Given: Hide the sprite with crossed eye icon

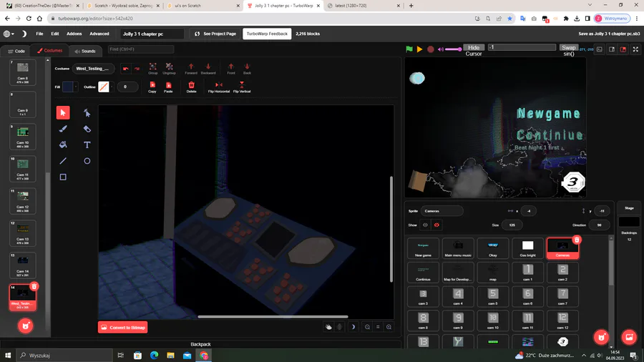Looking at the screenshot, I should coord(436,225).
